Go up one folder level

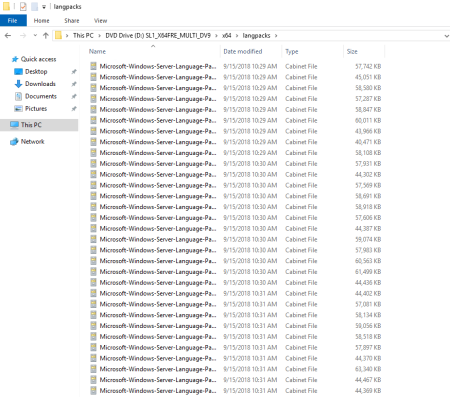click(46, 35)
